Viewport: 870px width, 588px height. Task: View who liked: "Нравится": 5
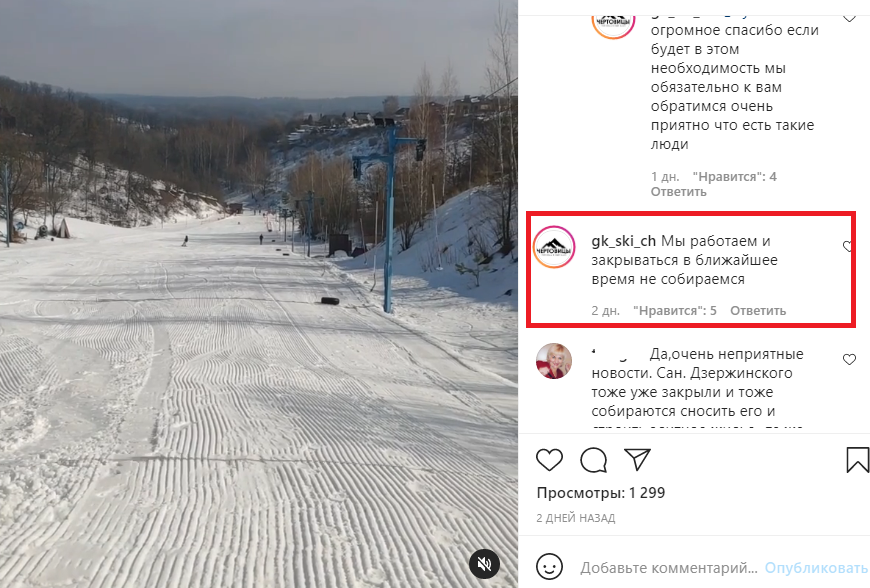(675, 311)
